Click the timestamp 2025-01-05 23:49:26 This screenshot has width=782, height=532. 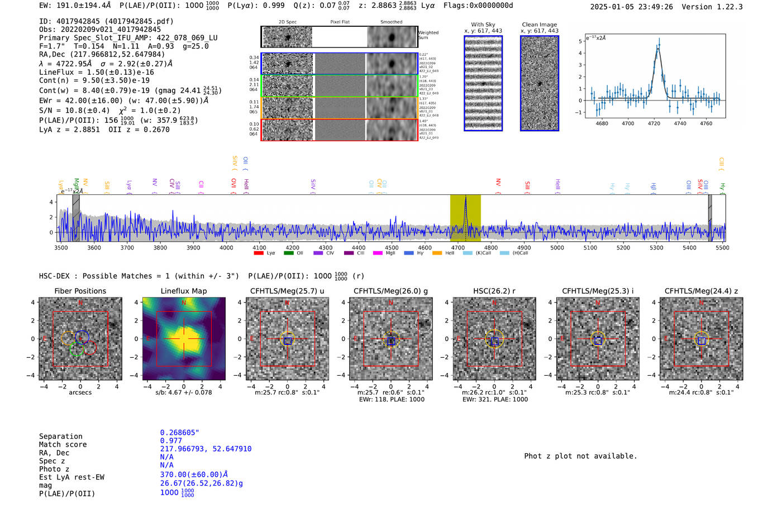tap(632, 7)
